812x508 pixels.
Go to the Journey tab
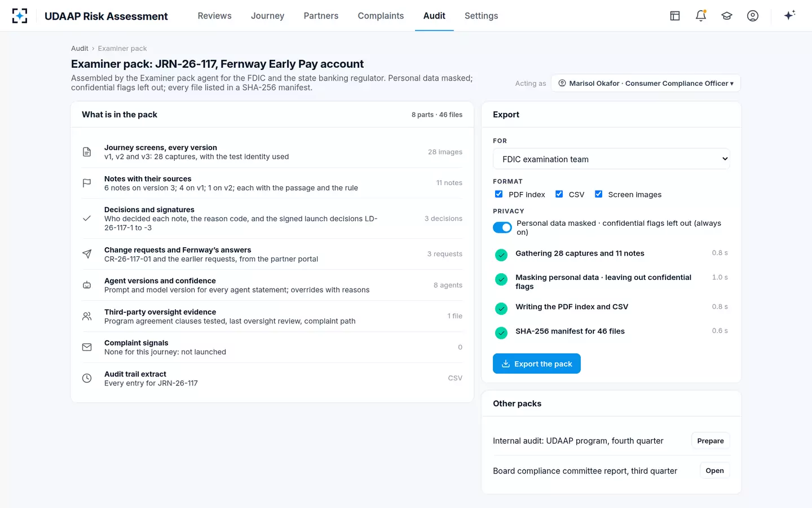click(267, 16)
